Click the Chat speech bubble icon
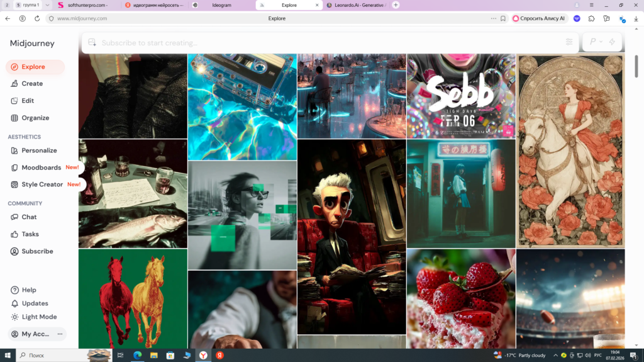Viewport: 644px width, 362px height. [14, 217]
